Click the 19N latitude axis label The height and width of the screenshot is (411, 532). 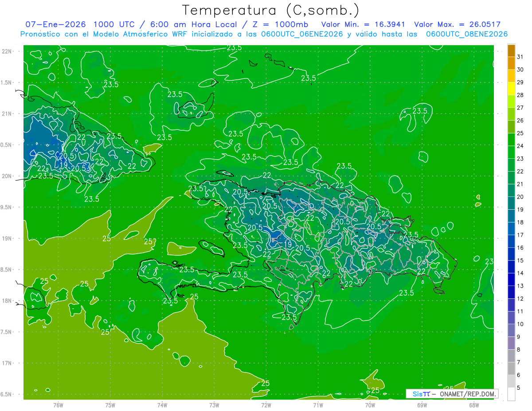tap(7, 239)
